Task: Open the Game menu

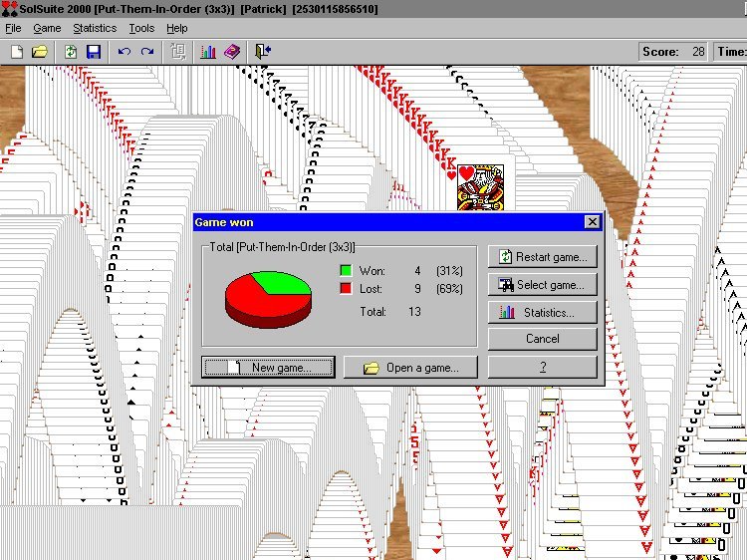Action: (47, 28)
